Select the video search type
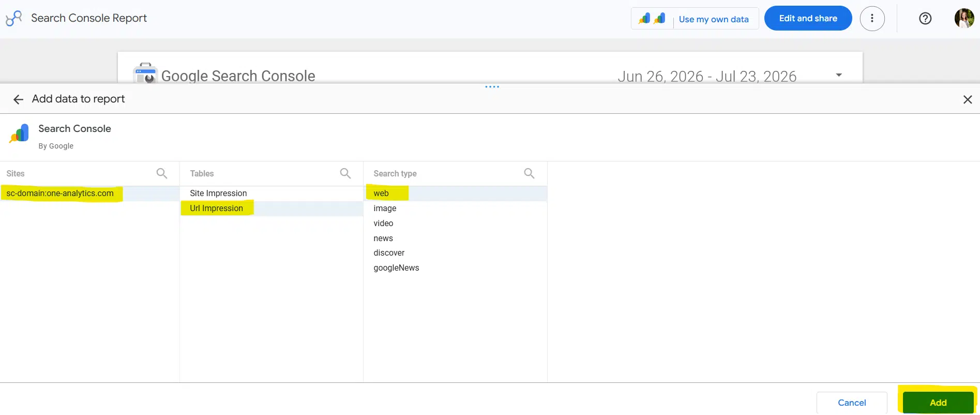980x415 pixels. [455, 224]
